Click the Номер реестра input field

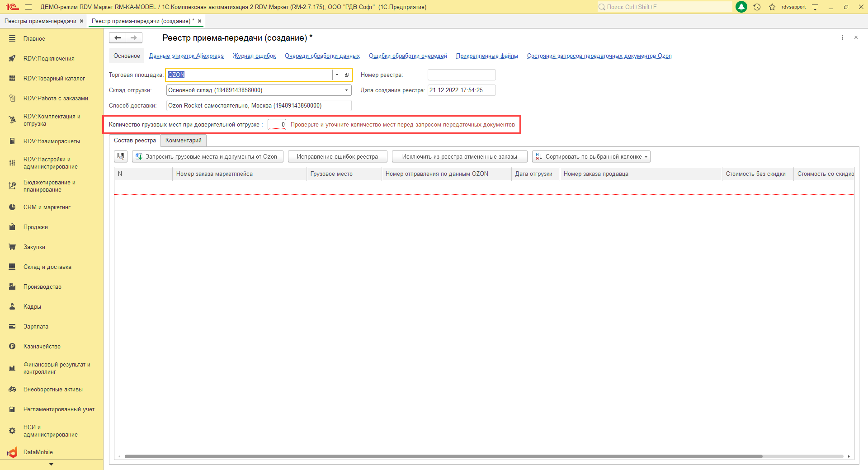(x=461, y=75)
